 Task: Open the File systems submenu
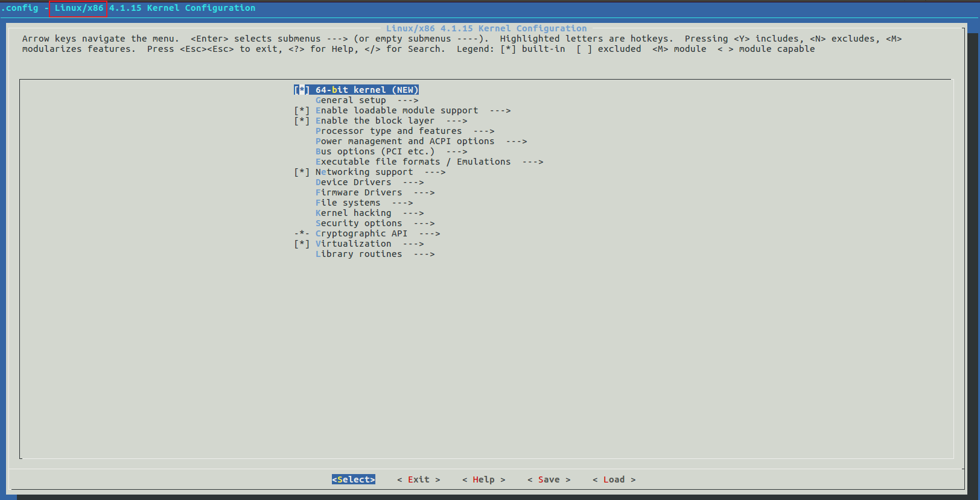click(364, 203)
